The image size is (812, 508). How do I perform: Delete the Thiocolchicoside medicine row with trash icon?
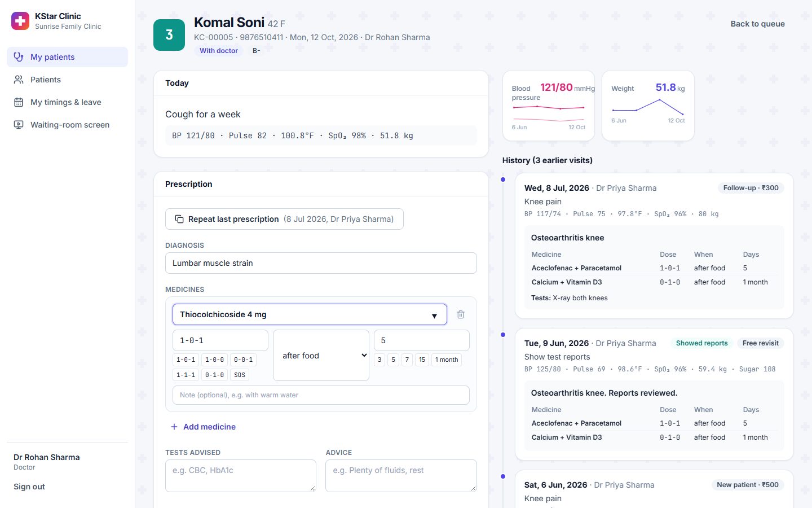(x=461, y=314)
